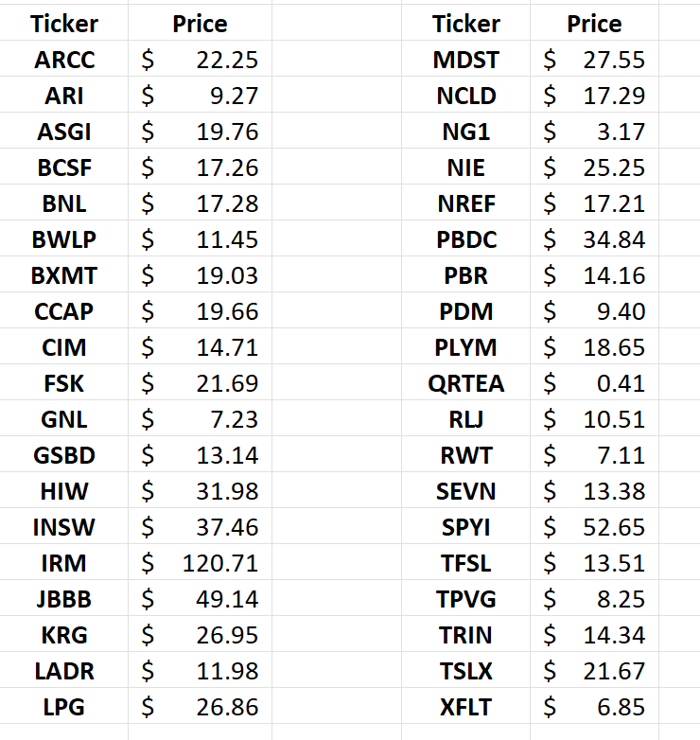Select the ARCC ticker cell
This screenshot has width=700, height=740.
(64, 61)
